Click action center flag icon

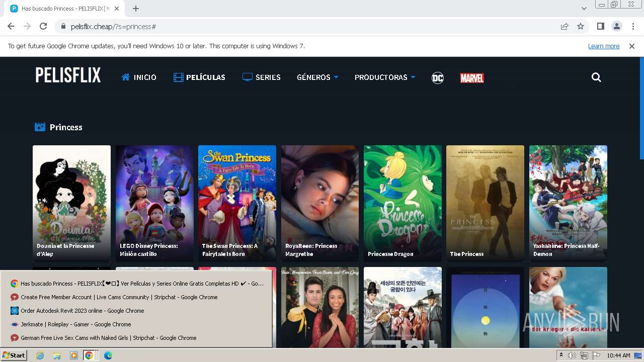(x=596, y=355)
